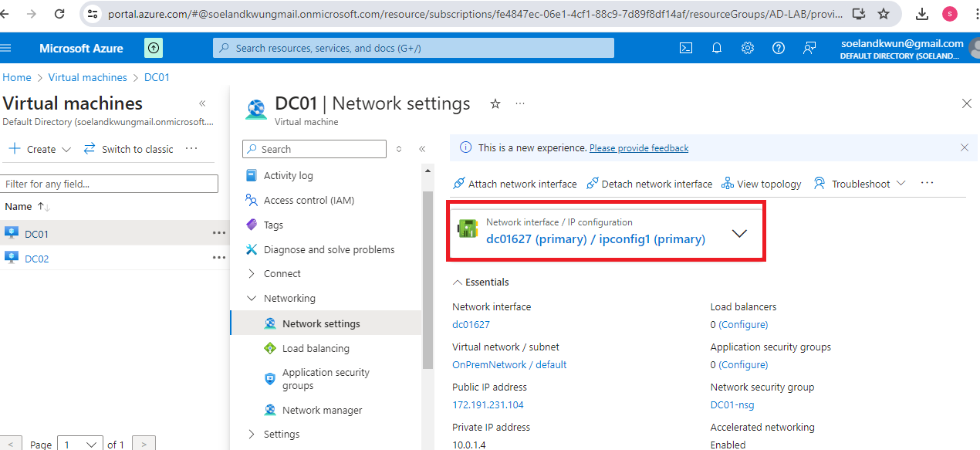Viewport: 980px width, 450px height.
Task: Open the ellipsis menu for DC02 row
Action: pos(219,258)
